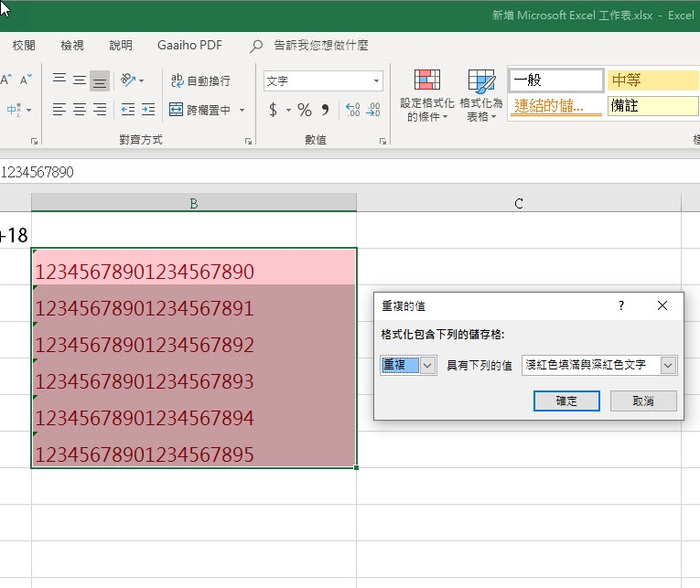This screenshot has width=700, height=588.
Task: Apply the 中等 yellow cell style swatch
Action: click(652, 80)
